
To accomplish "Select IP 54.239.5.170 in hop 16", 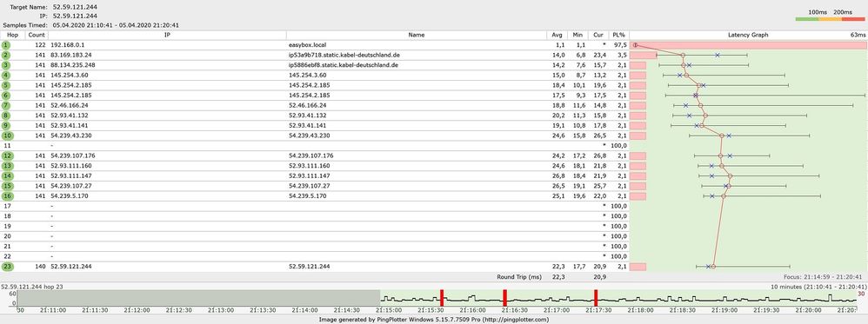I will [70, 195].
